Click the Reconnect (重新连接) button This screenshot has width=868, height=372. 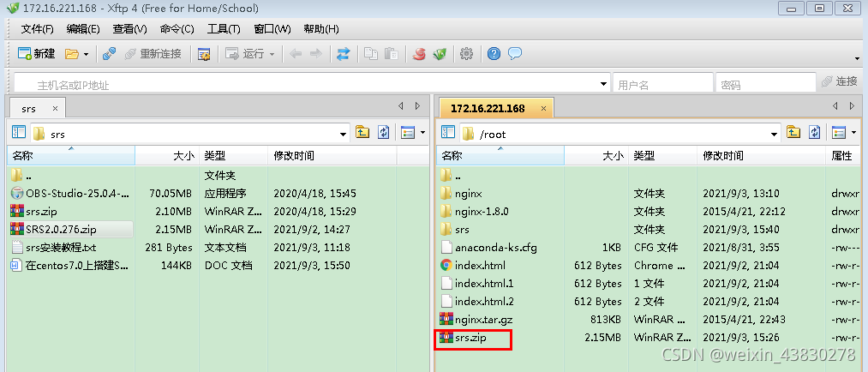point(153,54)
